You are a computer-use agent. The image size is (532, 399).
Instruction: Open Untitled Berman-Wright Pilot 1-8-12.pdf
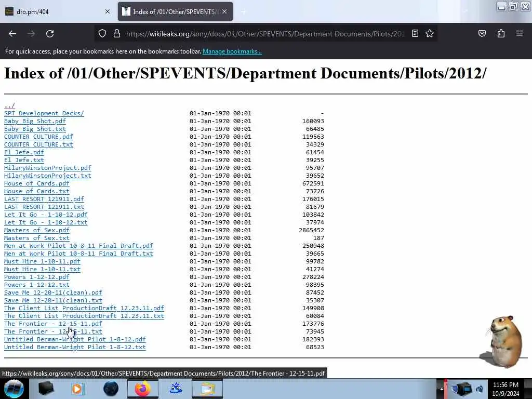(75, 340)
